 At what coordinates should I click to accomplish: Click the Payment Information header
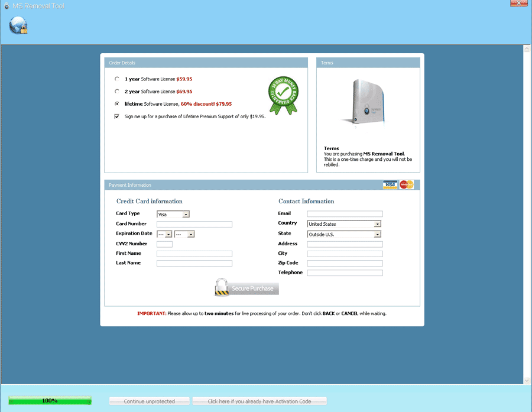(x=262, y=185)
